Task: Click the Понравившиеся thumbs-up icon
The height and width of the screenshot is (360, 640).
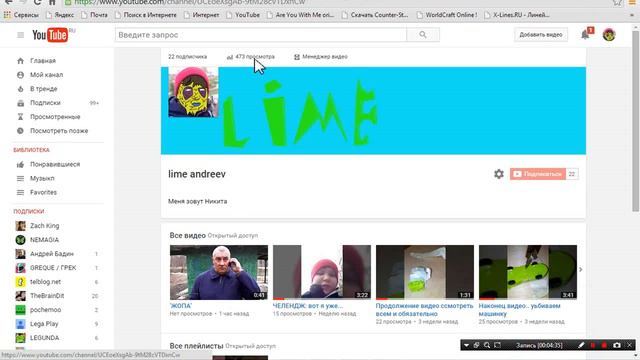Action: [20, 164]
